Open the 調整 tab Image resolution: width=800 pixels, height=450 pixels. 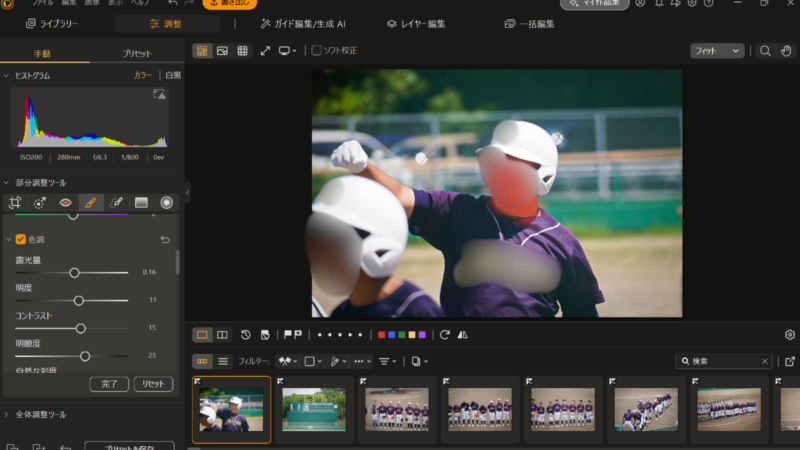pos(166,23)
